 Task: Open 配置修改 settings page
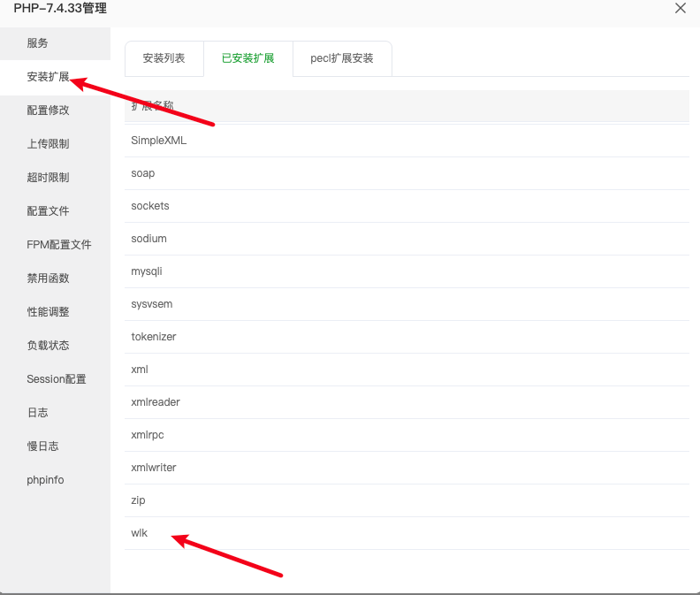tap(48, 111)
